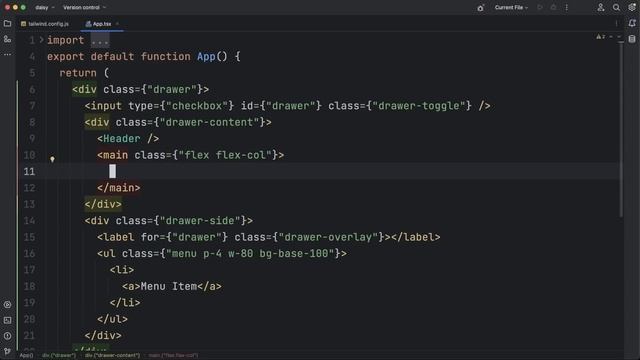Click the Search Everywhere magnifier icon
This screenshot has height=360, width=640.
tap(616, 7)
